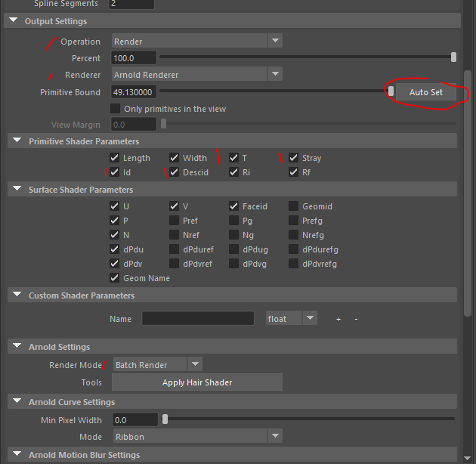Open the Render Mode dropdown
The width and height of the screenshot is (476, 464).
coord(158,364)
